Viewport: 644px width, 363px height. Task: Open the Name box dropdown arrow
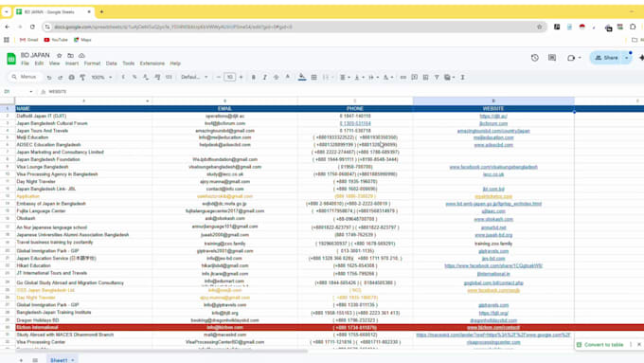[31, 92]
